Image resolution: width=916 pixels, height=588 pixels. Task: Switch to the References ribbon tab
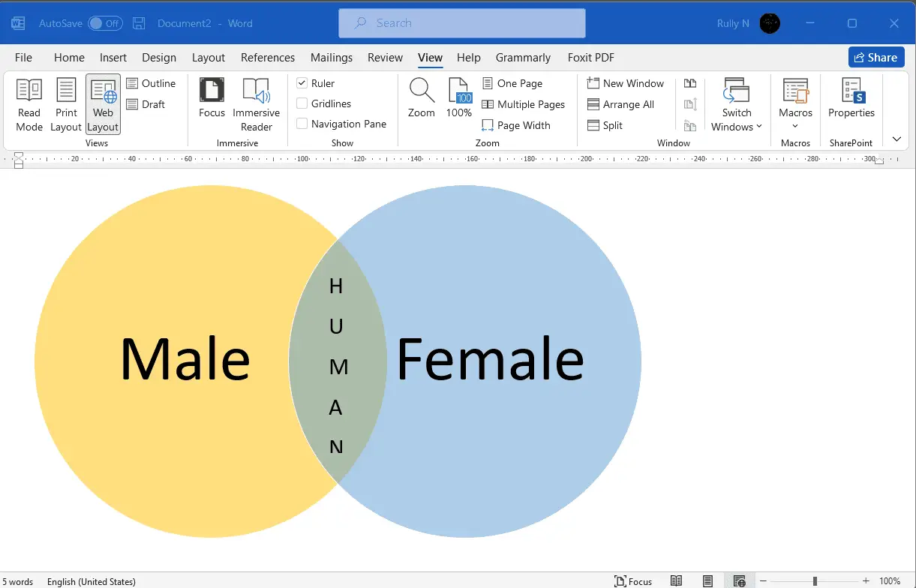click(268, 57)
